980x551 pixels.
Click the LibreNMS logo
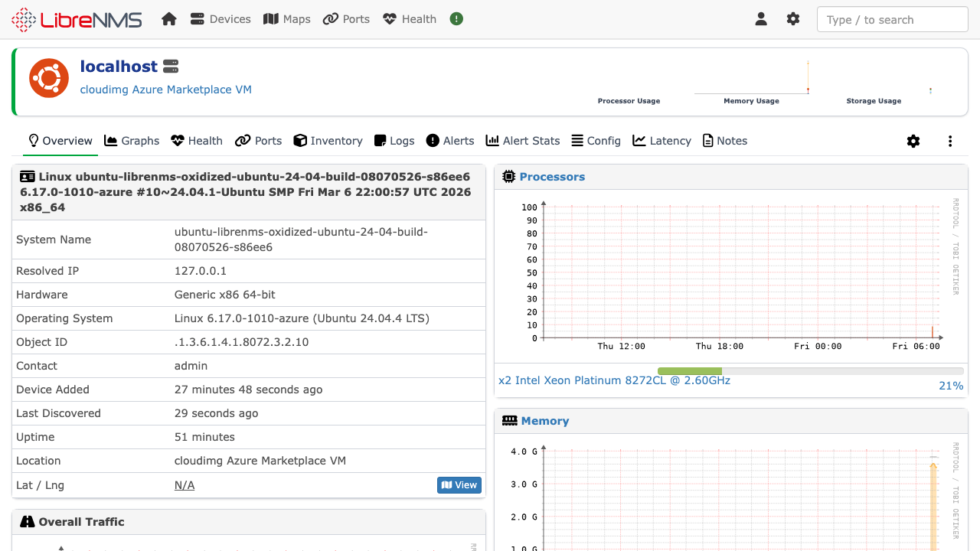(77, 19)
